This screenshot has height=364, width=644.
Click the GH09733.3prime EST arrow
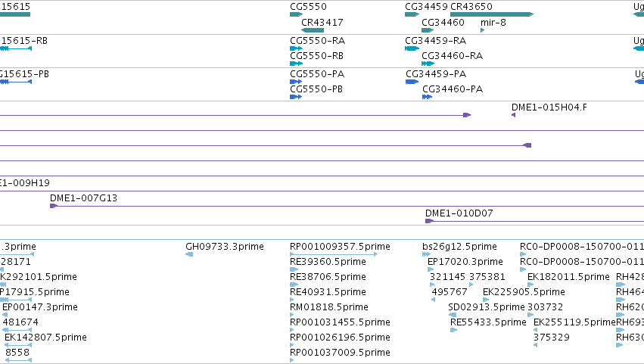[189, 254]
